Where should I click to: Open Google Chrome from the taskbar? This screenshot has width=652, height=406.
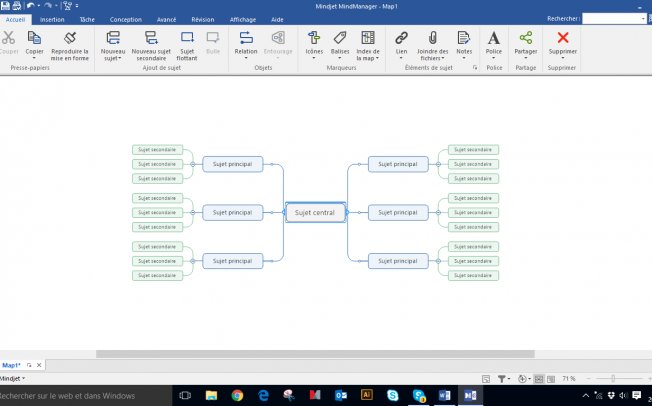tap(237, 395)
